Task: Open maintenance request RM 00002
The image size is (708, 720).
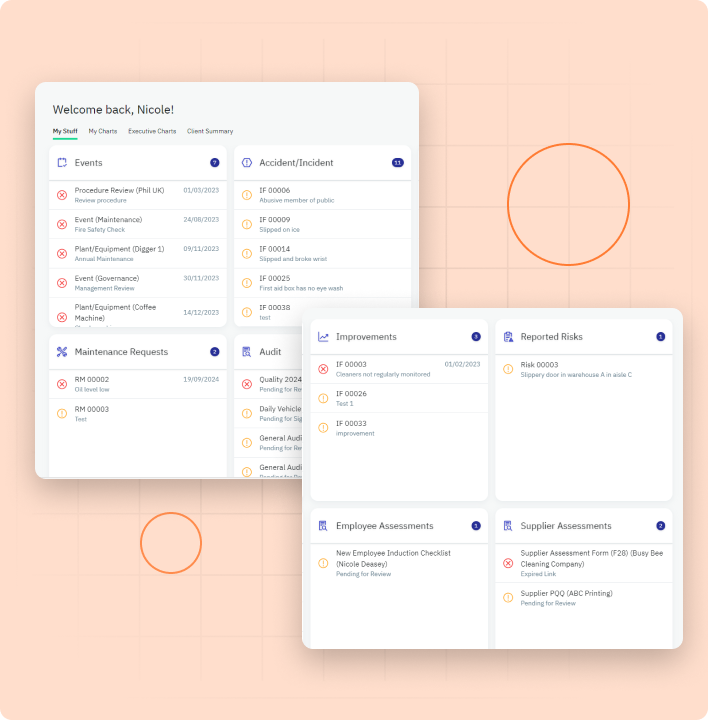Action: [x=138, y=384]
